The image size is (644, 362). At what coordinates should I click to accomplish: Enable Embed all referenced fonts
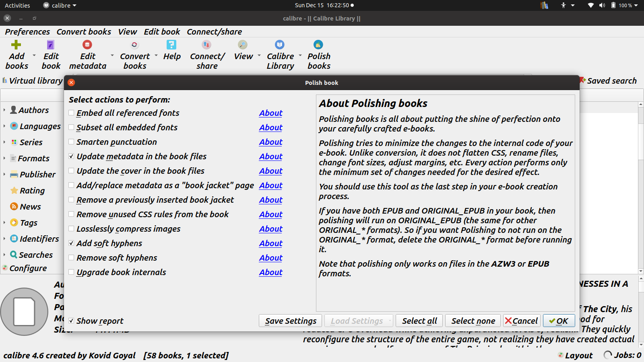(71, 113)
